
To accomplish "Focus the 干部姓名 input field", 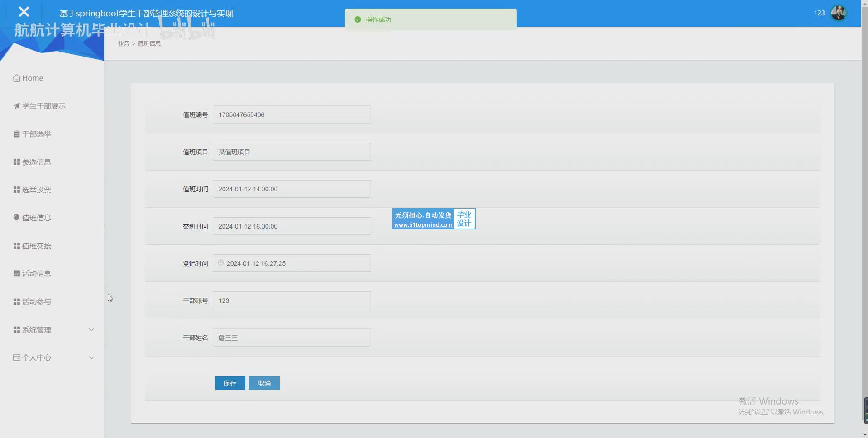I will pos(292,337).
